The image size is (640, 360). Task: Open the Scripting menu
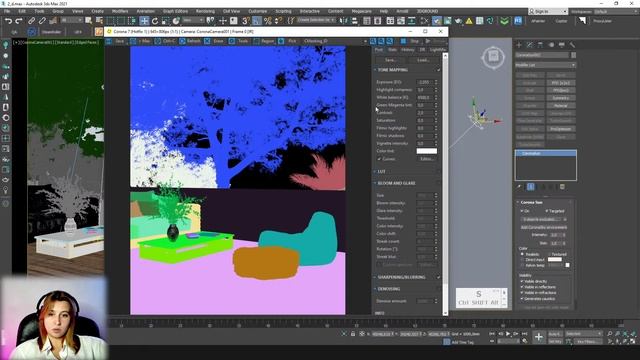pyautogui.click(x=283, y=11)
